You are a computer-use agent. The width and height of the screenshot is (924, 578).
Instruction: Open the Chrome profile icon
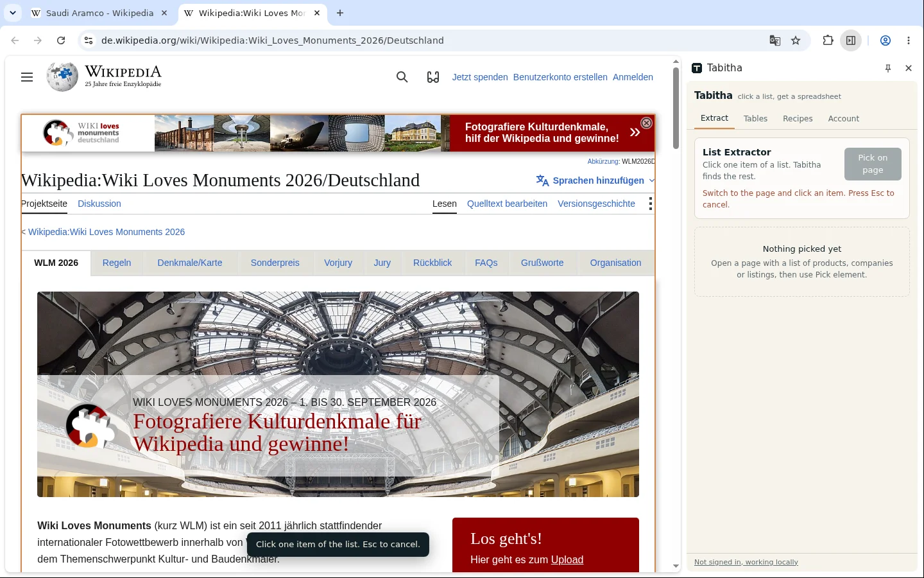[886, 40]
